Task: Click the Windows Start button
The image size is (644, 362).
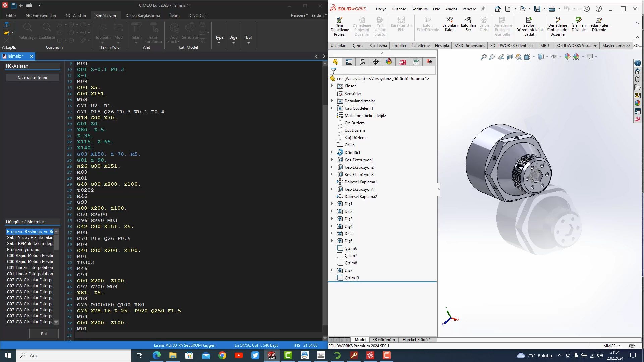Action: tap(8, 355)
